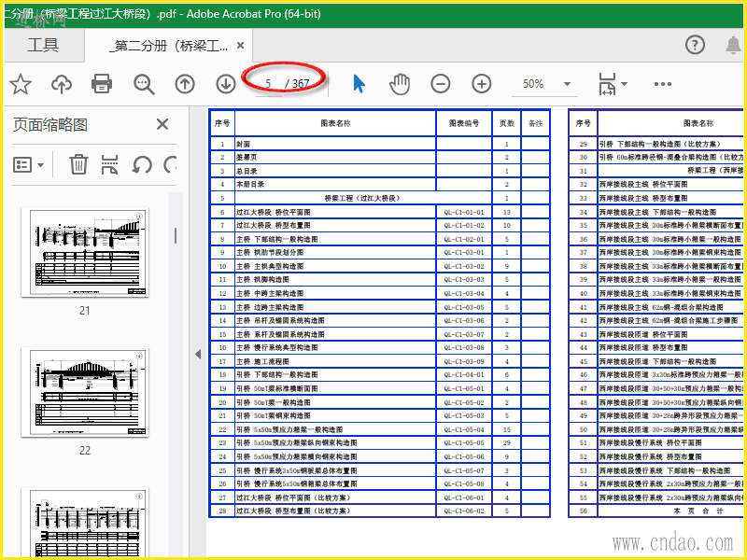Collapse the navigation pane with left triangle
This screenshot has width=747, height=560.
198,354
